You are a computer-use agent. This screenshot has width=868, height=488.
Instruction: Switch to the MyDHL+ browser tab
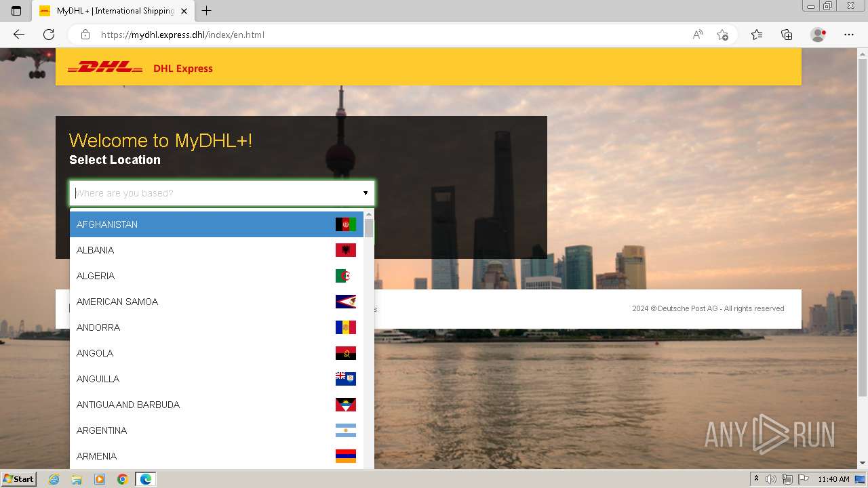click(113, 11)
